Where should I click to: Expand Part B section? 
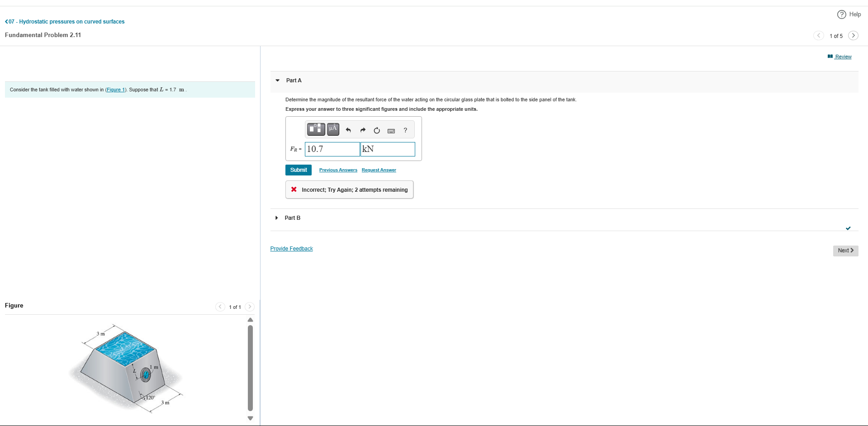pyautogui.click(x=277, y=218)
